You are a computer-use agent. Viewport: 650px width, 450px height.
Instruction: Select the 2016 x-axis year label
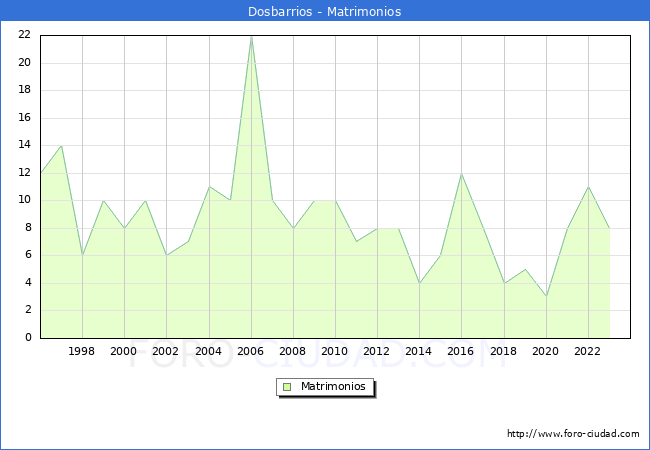pos(461,351)
